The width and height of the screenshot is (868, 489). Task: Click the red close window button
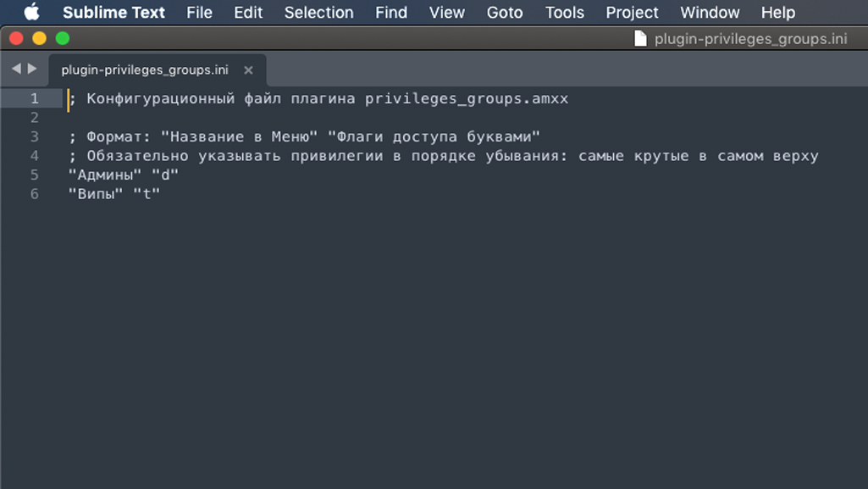point(17,38)
